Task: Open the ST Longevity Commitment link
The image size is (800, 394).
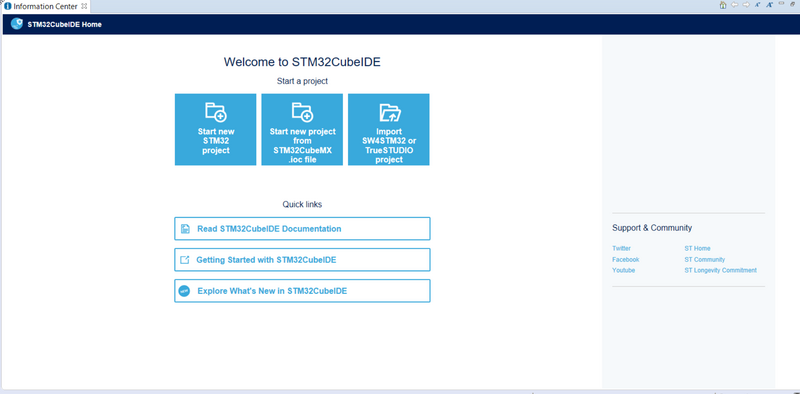Action: tap(720, 270)
